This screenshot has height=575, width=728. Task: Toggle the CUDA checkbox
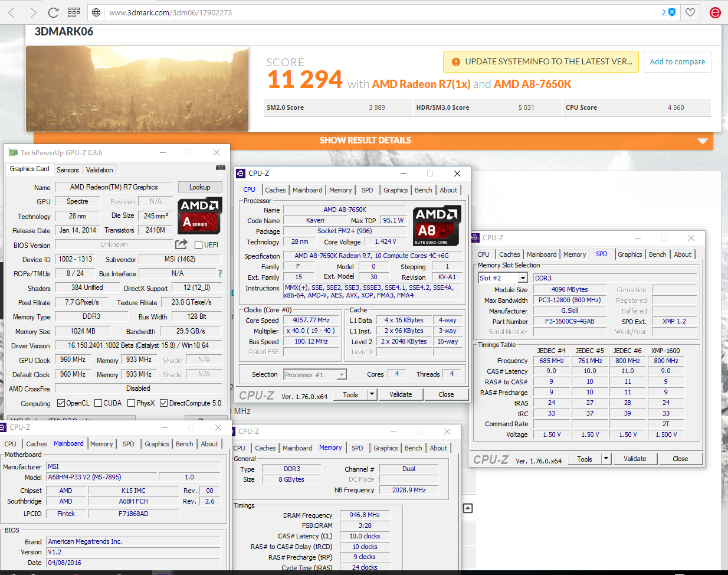click(98, 403)
